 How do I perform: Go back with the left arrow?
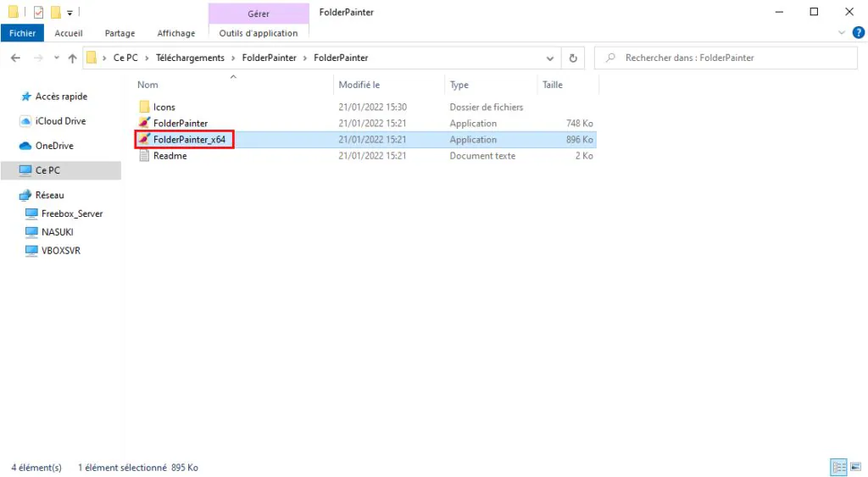[15, 58]
